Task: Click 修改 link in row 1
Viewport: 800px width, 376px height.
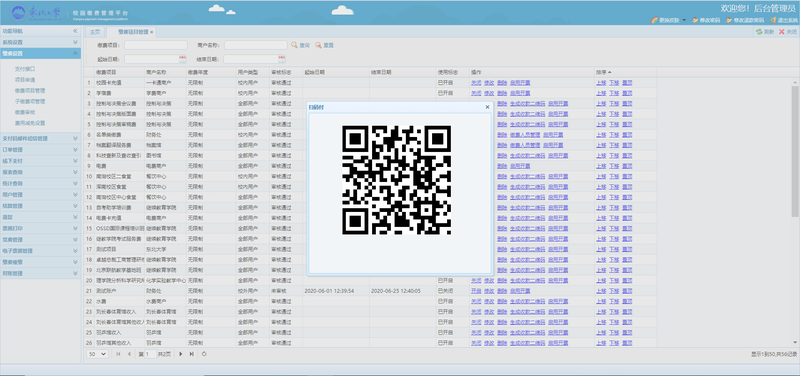Action: tap(489, 83)
